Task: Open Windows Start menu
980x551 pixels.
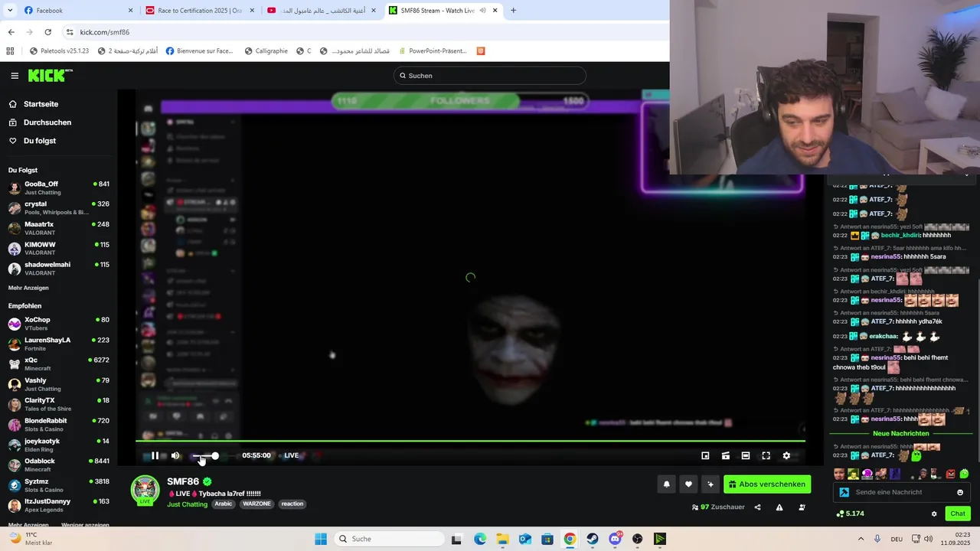Action: click(321, 539)
